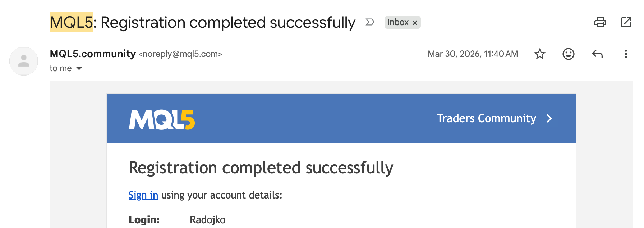This screenshot has width=644, height=228.
Task: Click the noreply@mql5.com sender address
Action: coord(180,54)
